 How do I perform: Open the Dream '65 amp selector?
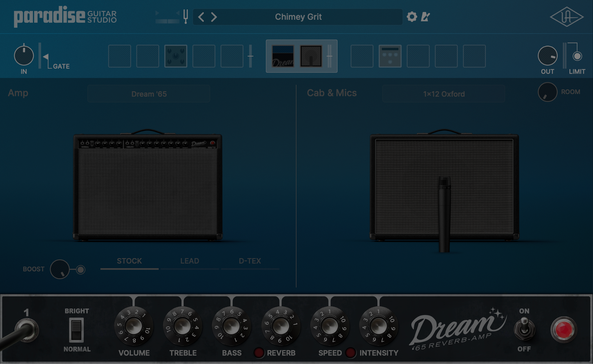coord(149,94)
